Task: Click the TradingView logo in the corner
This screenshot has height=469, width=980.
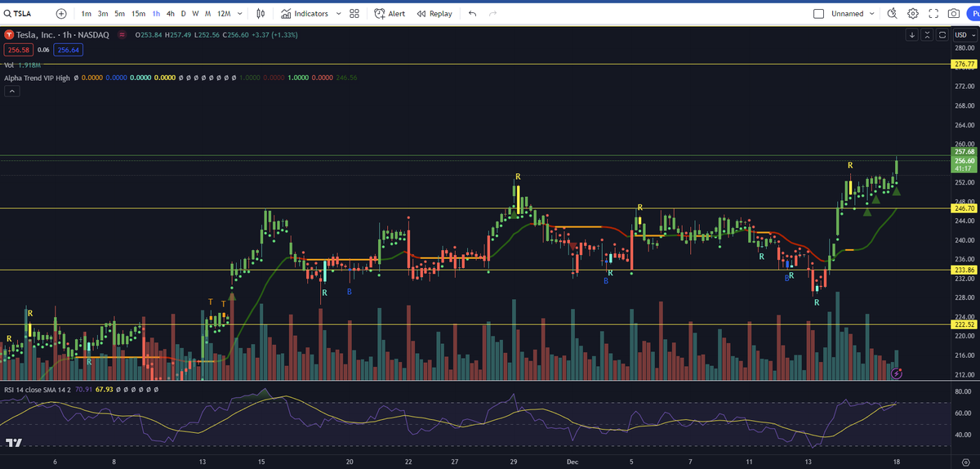Action: (13, 443)
